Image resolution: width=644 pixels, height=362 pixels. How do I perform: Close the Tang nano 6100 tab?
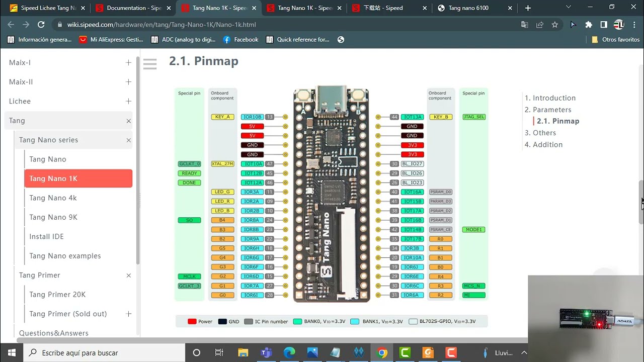point(510,8)
